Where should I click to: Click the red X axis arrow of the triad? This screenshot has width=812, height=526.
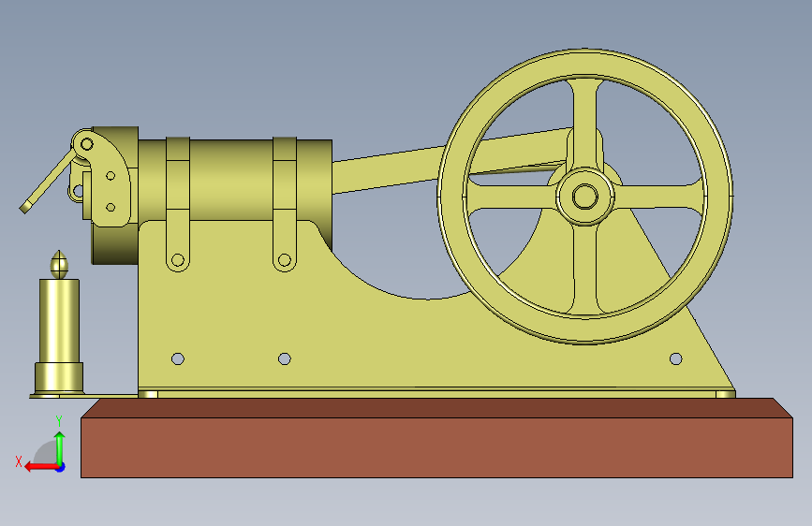[x=40, y=467]
